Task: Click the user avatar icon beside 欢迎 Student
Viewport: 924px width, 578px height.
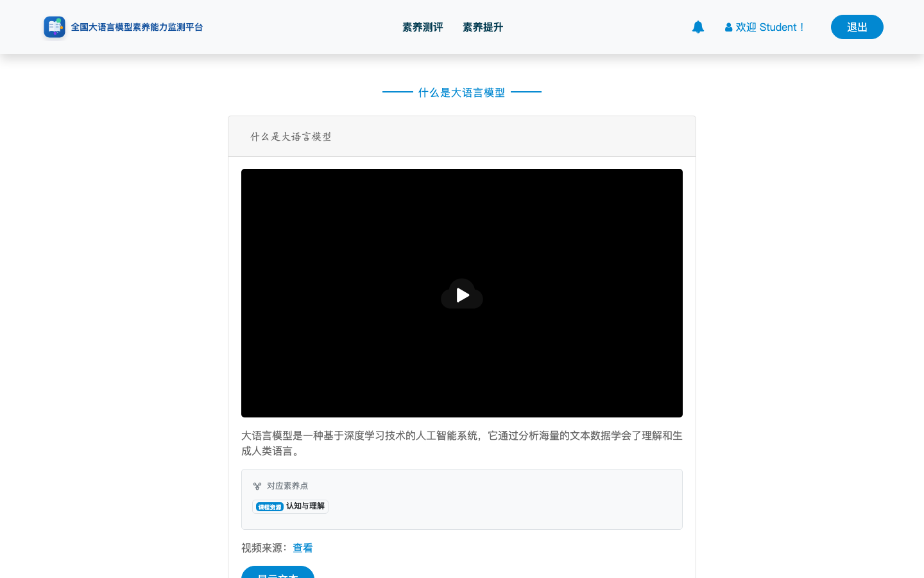Action: (728, 28)
